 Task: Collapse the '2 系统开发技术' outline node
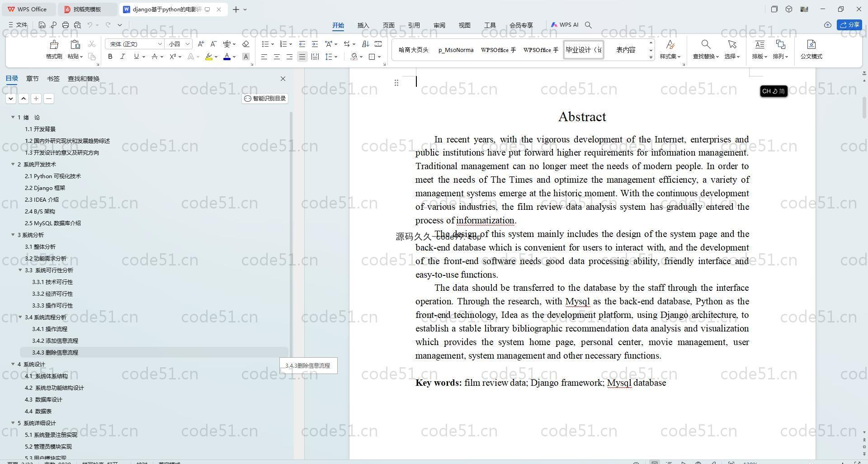tap(13, 164)
